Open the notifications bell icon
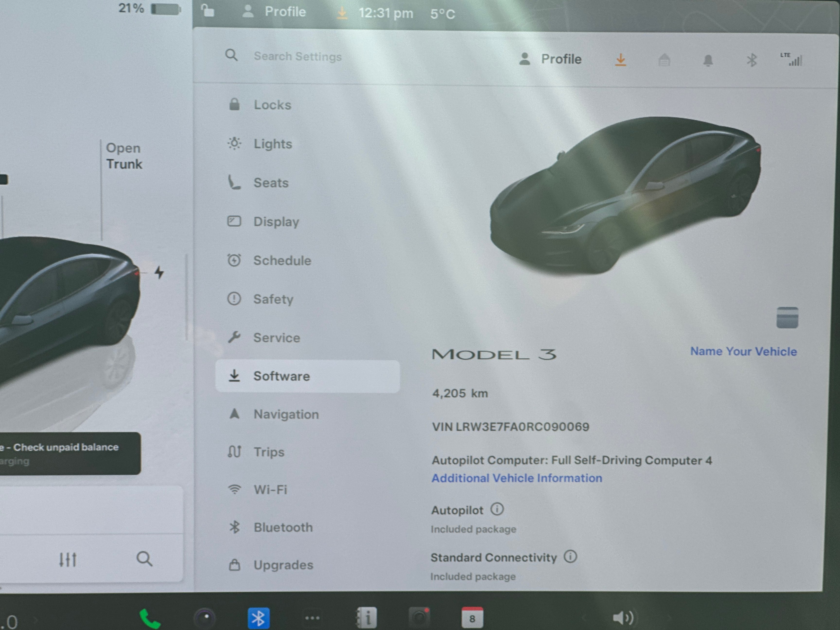 tap(708, 60)
